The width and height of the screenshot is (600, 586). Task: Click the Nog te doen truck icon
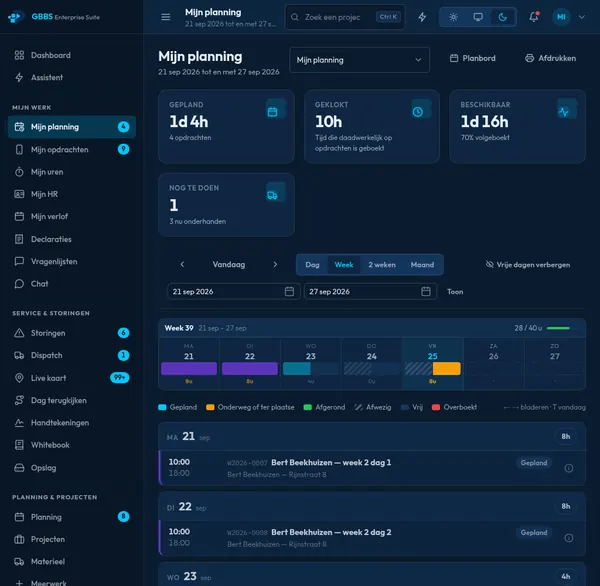point(272,195)
